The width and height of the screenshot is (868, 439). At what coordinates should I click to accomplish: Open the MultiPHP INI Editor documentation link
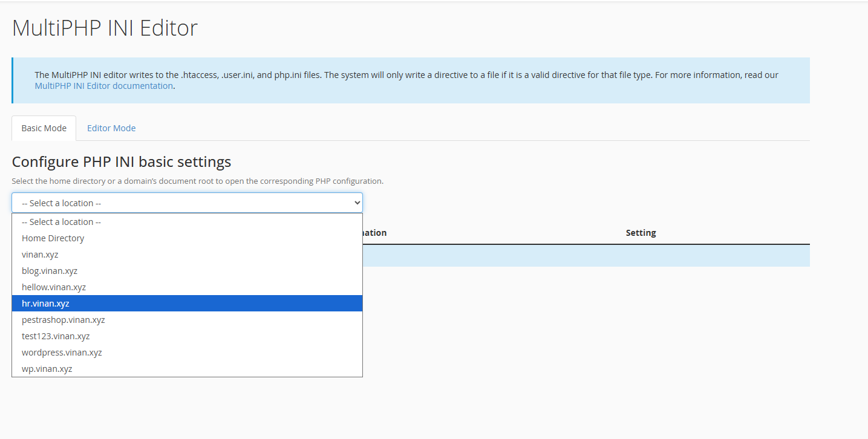(103, 85)
